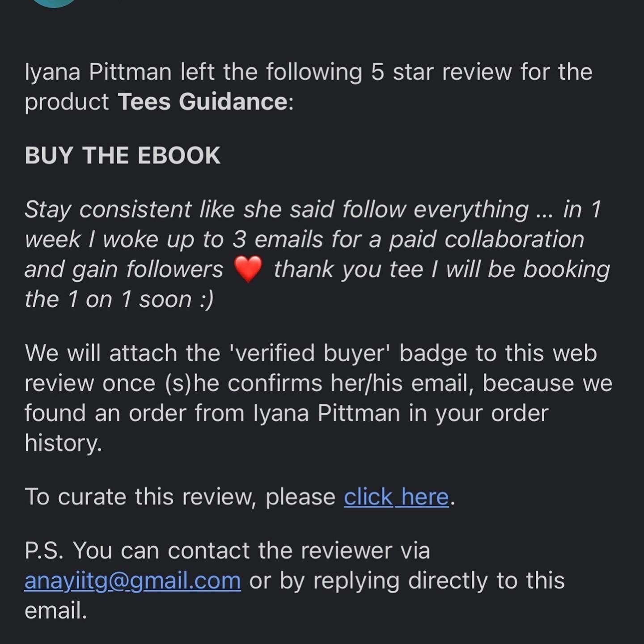Tap the bold 'Tees Guidance' product name

coord(203,102)
